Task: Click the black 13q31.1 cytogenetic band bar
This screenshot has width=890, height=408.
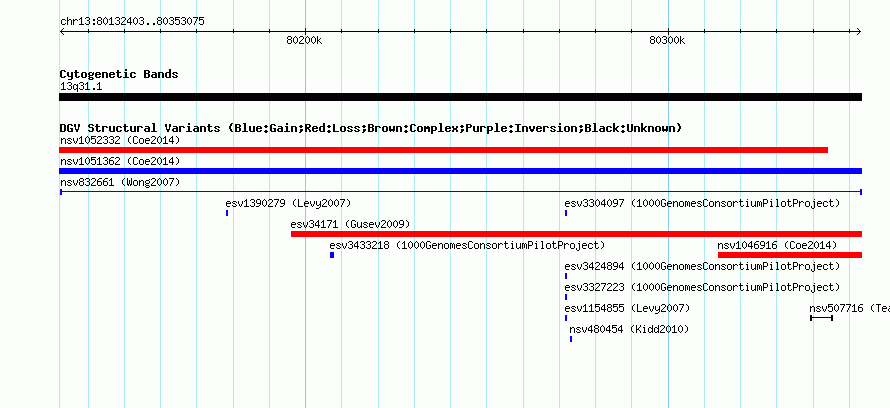Action: 460,97
